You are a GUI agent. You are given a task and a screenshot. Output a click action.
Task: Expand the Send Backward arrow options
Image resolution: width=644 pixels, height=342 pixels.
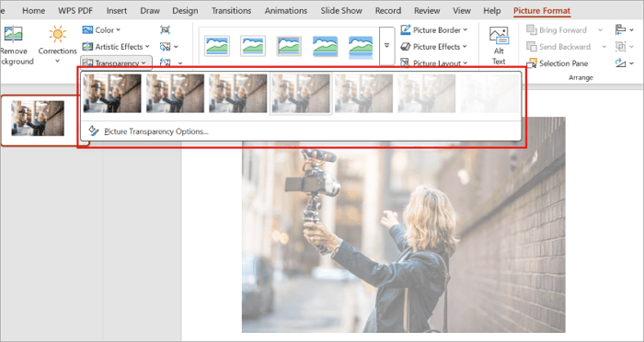coord(604,47)
